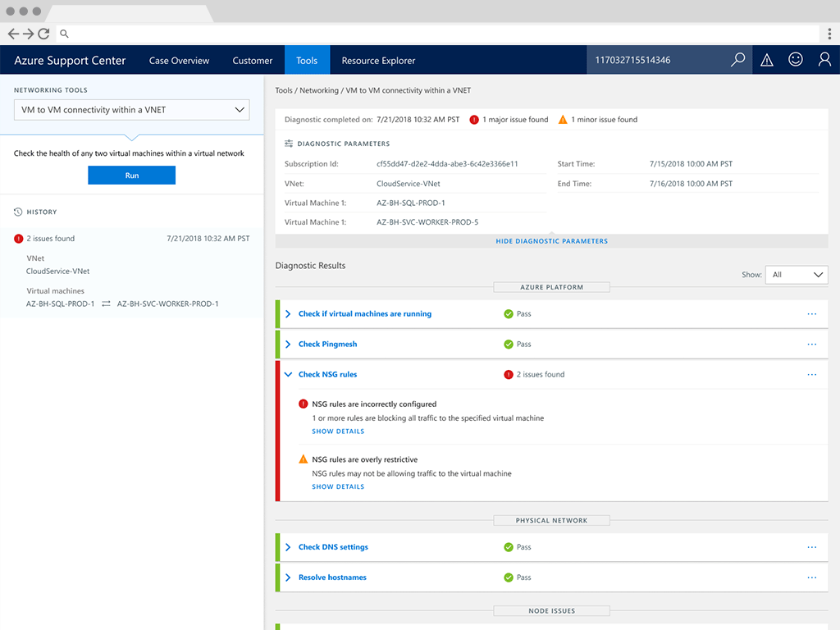Viewport: 840px width, 630px height.
Task: Show details for NSG rules overly restrictive
Action: [x=338, y=486]
